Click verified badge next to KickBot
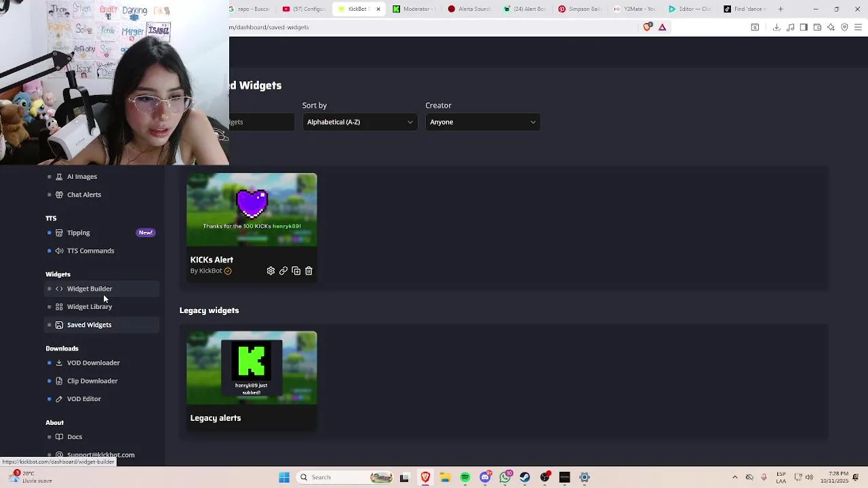This screenshot has height=488, width=868. click(228, 271)
